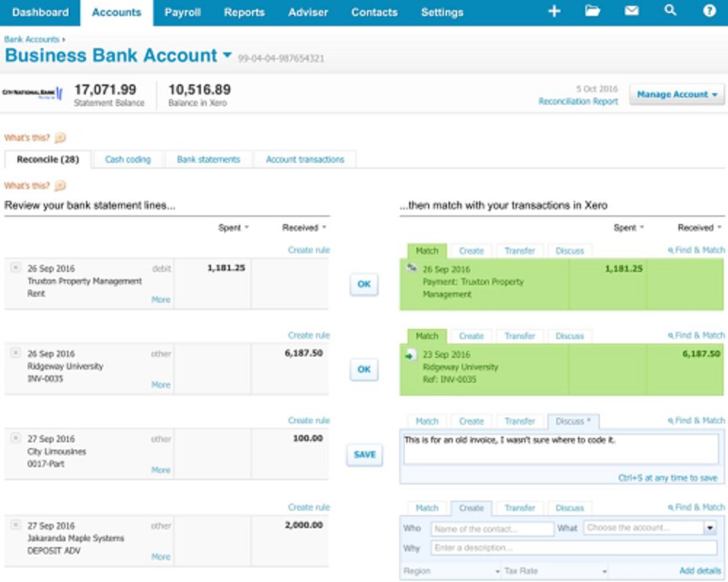This screenshot has width=728, height=582.
Task: Open the Reconciliation Report link
Action: [578, 102]
